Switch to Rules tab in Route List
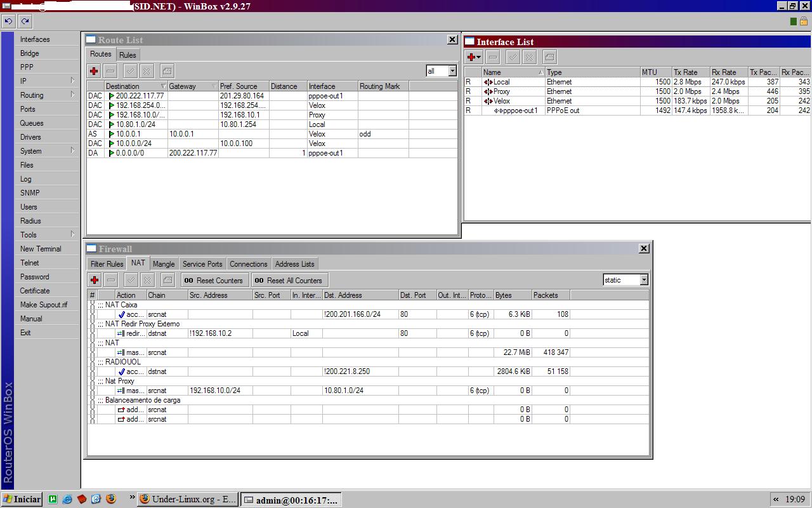This screenshot has width=812, height=508. tap(128, 55)
